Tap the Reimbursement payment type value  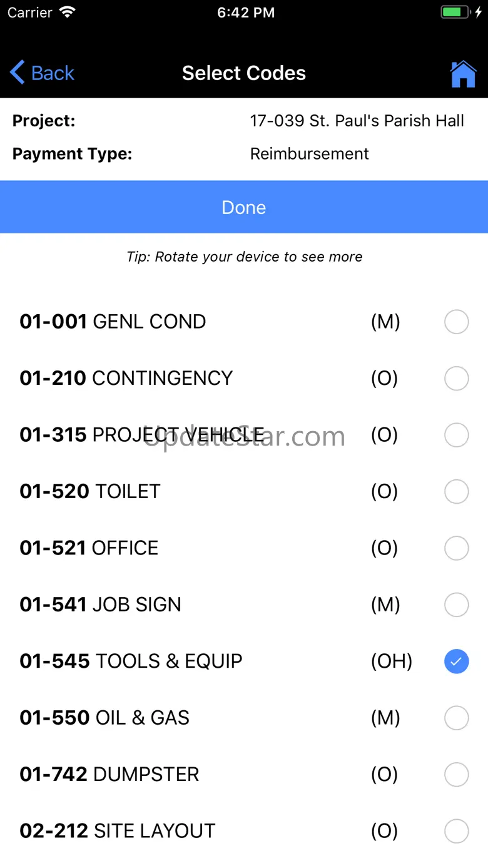(309, 154)
